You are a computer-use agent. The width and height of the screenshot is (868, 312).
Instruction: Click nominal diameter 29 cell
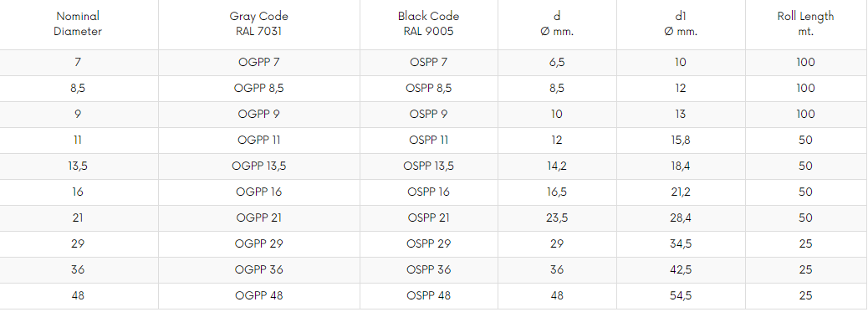(78, 244)
